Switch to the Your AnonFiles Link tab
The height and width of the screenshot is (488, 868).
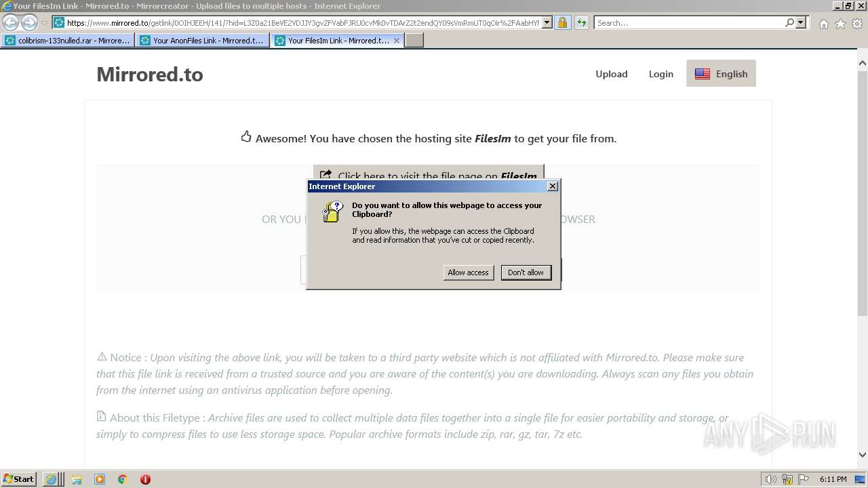click(x=203, y=41)
